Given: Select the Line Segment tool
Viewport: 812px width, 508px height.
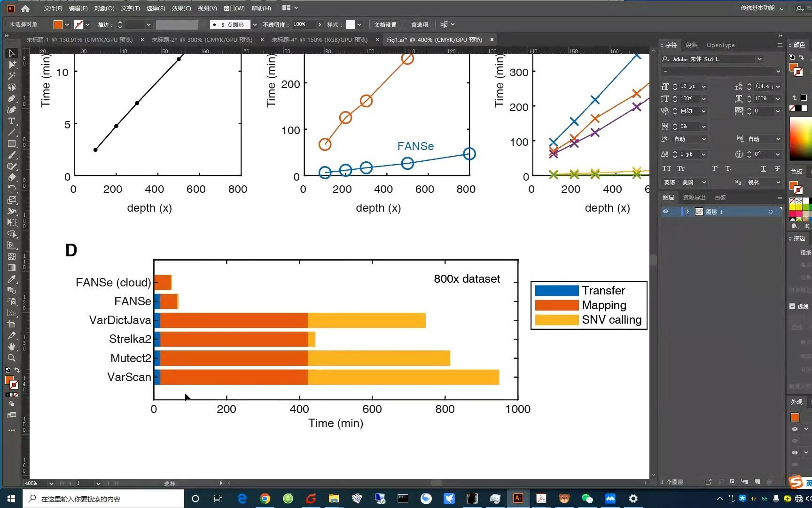Looking at the screenshot, I should coord(12,132).
